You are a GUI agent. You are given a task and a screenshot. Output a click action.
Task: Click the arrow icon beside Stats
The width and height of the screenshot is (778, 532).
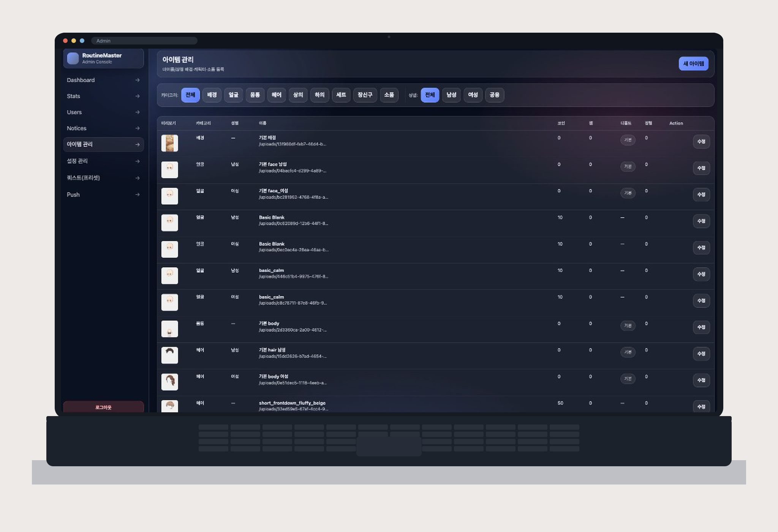click(138, 96)
